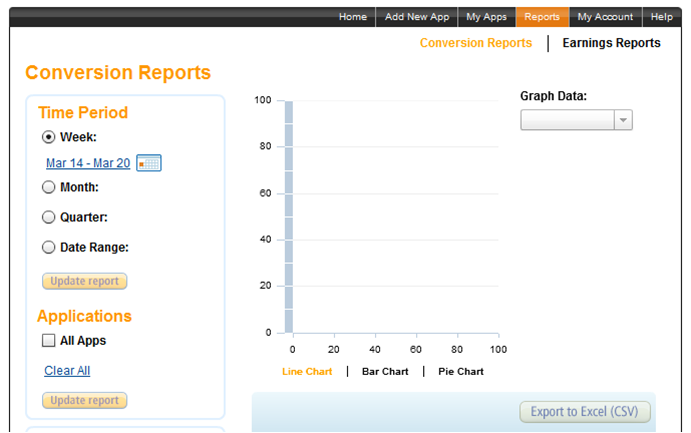Click Update report under Applications

(x=85, y=400)
